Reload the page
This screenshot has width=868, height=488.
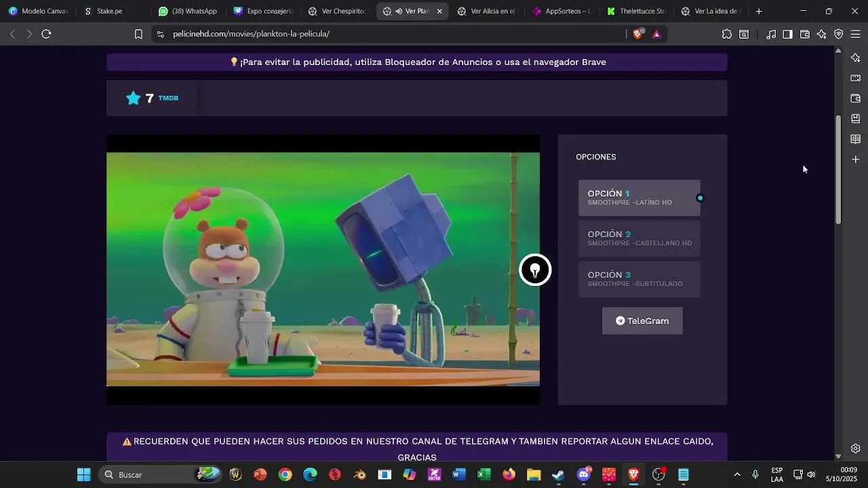(46, 34)
